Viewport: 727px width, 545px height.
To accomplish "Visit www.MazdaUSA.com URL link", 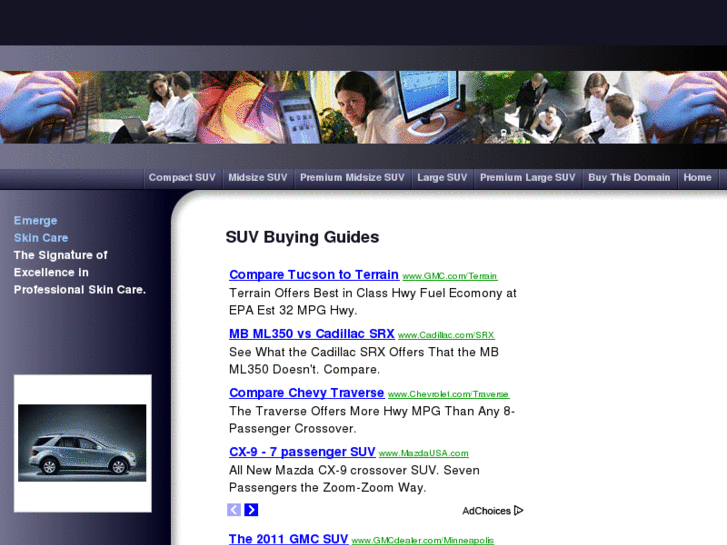I will [x=424, y=453].
